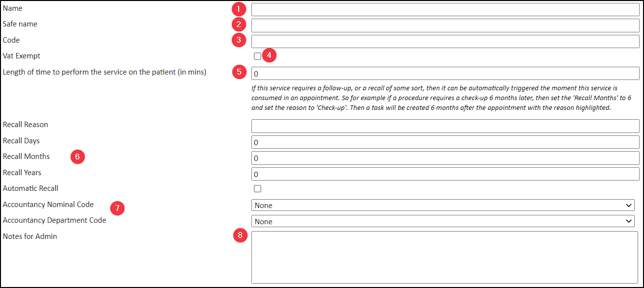
Task: Click the red number 3 badge
Action: coord(239,40)
